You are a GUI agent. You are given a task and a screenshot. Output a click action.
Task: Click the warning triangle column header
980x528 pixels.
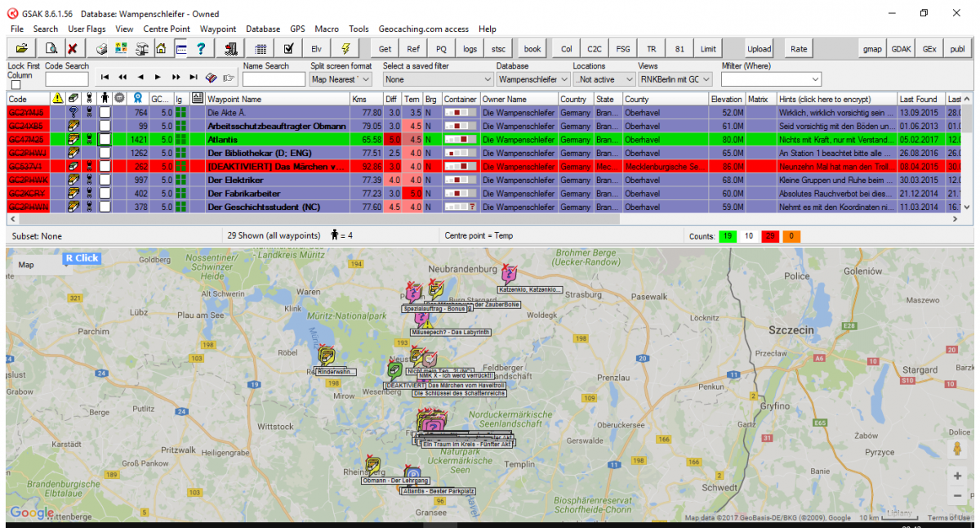coord(57,99)
